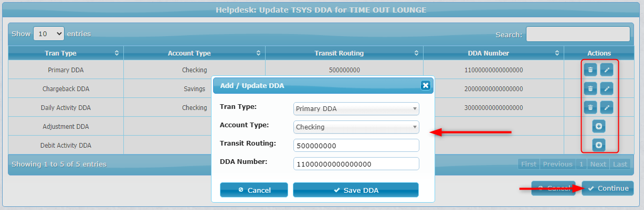Change the show entries count dropdown
Viewport: 644px width, 210px height.
(x=49, y=34)
